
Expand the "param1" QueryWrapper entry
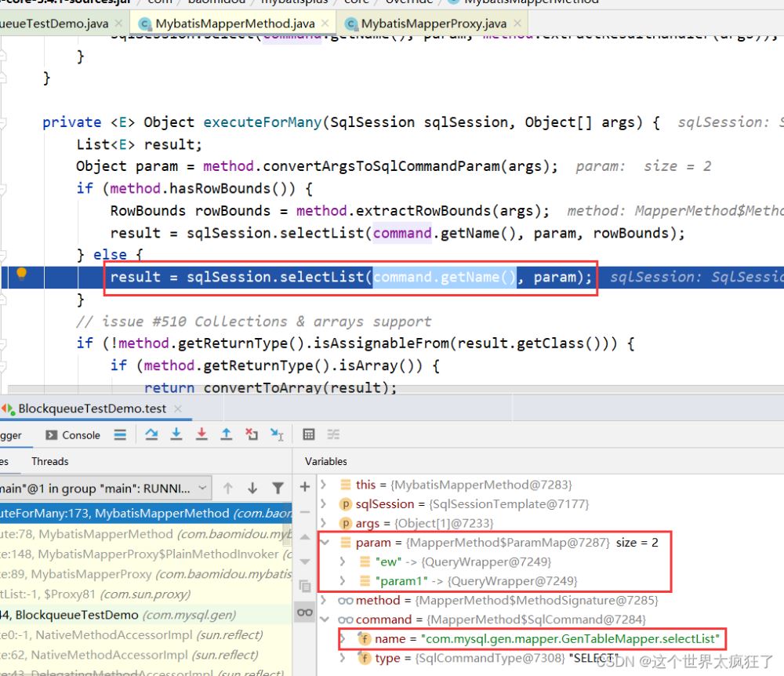tap(343, 581)
